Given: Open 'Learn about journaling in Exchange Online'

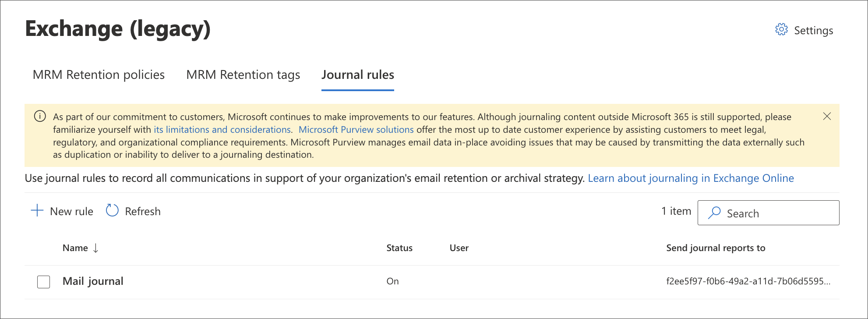Looking at the screenshot, I should click(691, 178).
